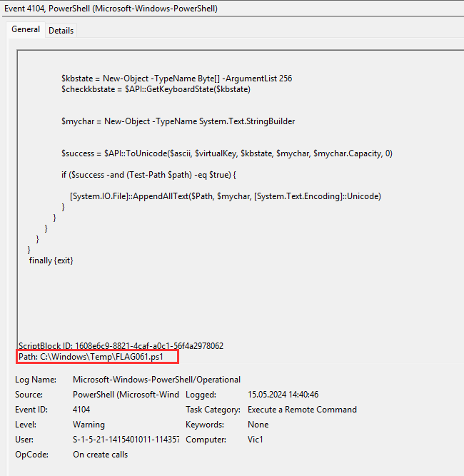Click the ScriptBlock ID line
The width and height of the screenshot is (464, 476).
(121, 345)
